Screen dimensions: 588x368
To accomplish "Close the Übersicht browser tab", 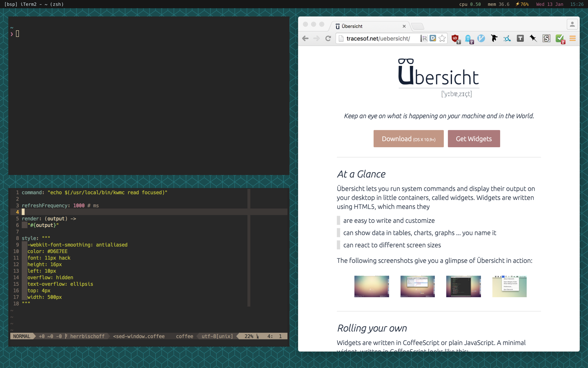I will coord(404,26).
